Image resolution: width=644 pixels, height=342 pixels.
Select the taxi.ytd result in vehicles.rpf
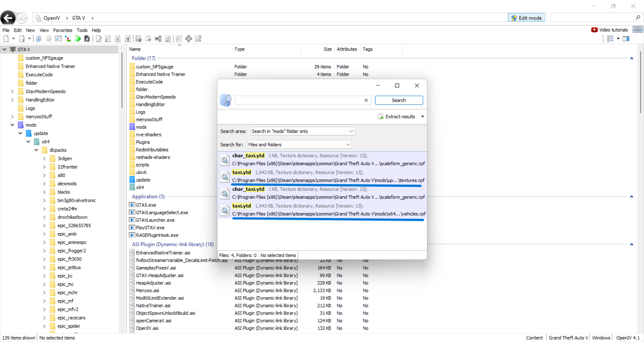322,210
